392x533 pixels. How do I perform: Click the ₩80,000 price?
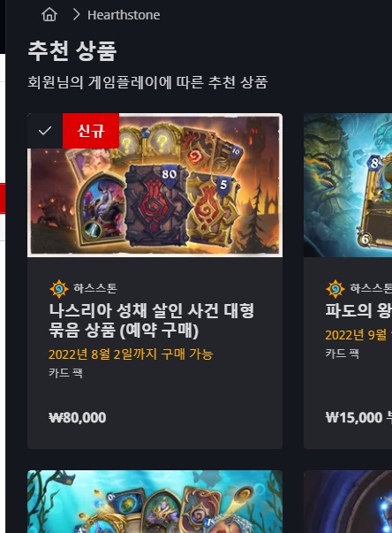(x=78, y=418)
